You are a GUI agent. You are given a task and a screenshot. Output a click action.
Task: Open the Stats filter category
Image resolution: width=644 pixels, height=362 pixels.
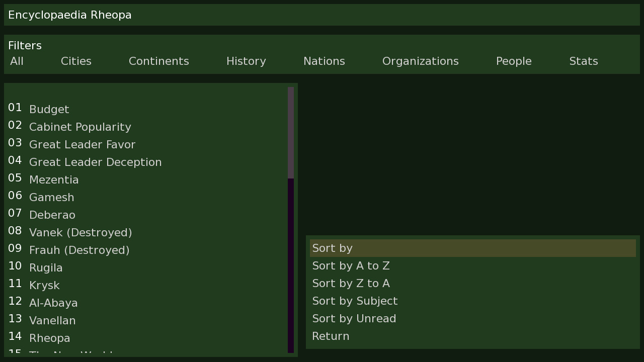point(584,61)
